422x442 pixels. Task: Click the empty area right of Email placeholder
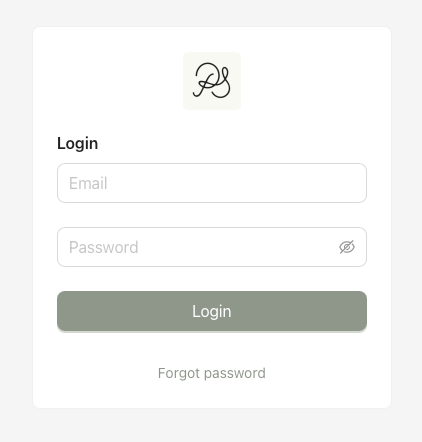tap(237, 183)
